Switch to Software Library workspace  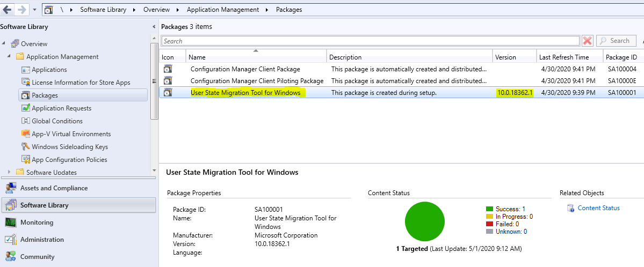point(78,205)
